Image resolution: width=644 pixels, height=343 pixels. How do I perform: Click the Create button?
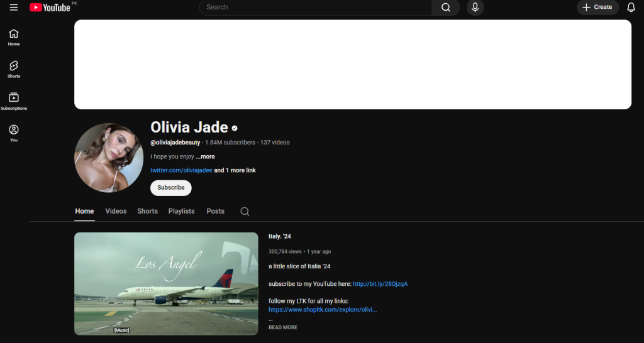coord(597,8)
